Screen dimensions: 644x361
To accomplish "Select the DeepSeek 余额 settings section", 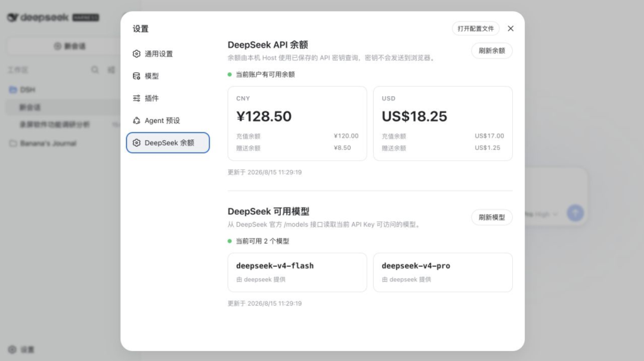I will [168, 143].
